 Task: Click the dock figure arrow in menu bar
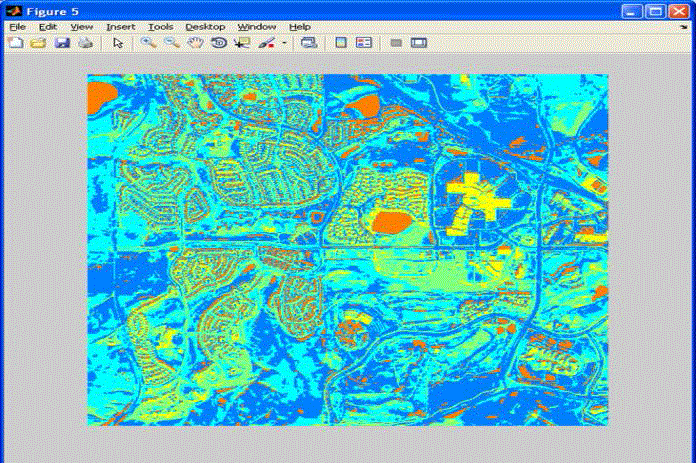(684, 26)
